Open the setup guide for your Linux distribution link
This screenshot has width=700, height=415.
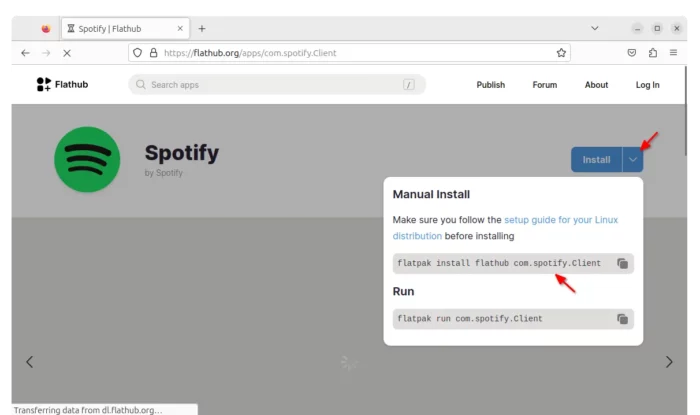tap(505, 228)
